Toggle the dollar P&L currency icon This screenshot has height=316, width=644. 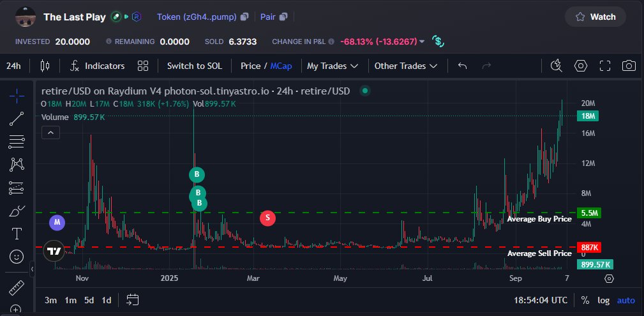coord(438,41)
